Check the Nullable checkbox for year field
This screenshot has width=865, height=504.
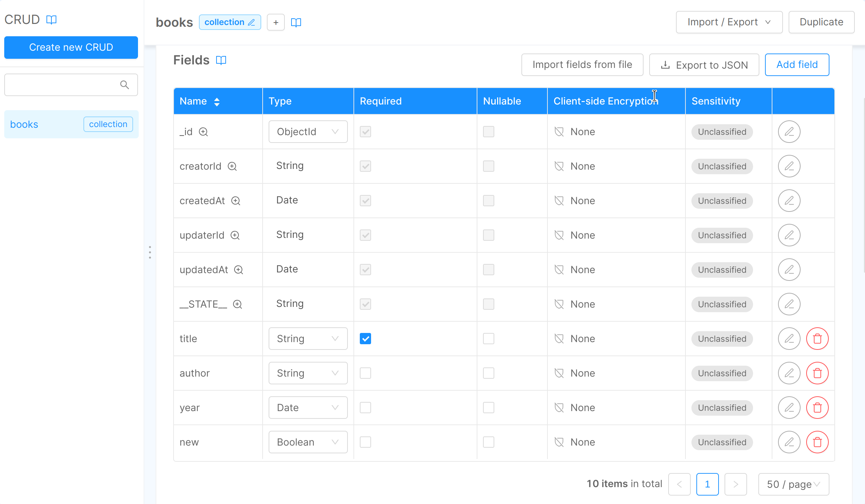click(488, 408)
